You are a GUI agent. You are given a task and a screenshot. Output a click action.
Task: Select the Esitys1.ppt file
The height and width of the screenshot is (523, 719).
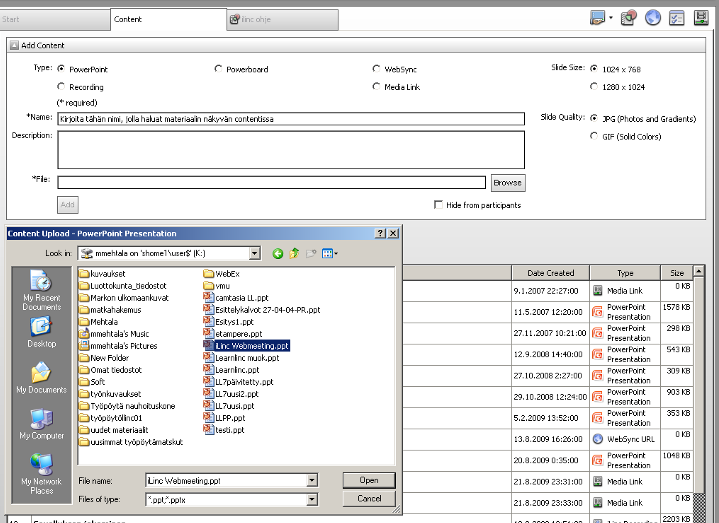click(228, 322)
